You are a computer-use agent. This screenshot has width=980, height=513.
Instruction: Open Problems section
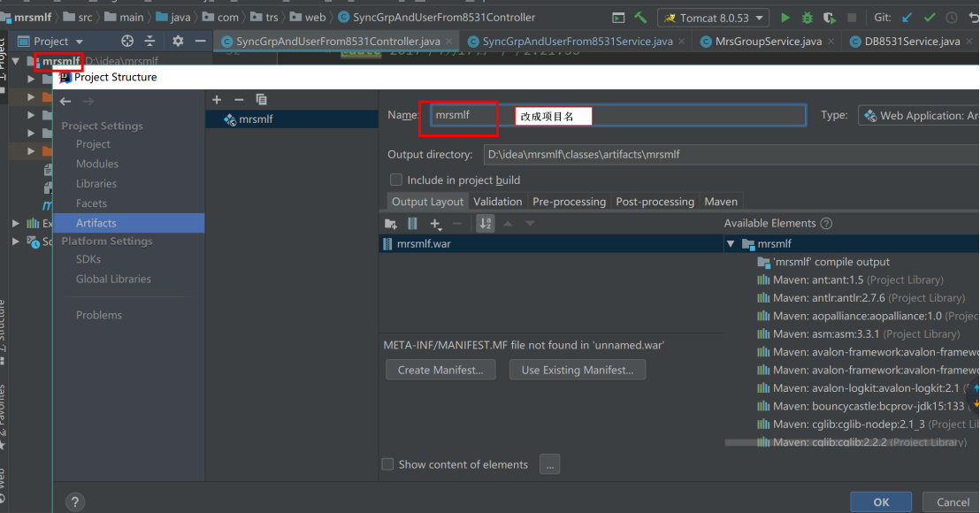click(99, 315)
